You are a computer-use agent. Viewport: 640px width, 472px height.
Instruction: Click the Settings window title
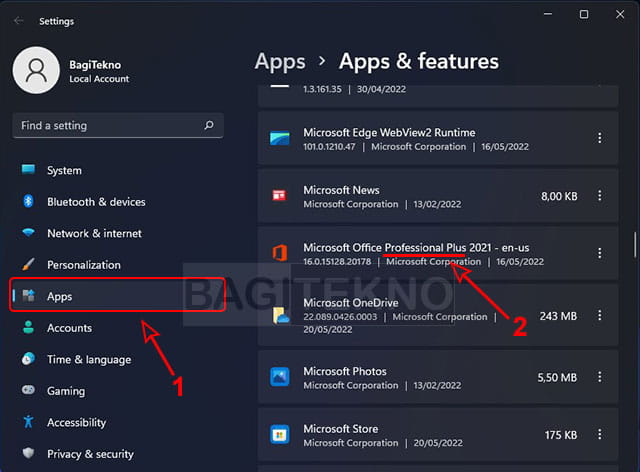tap(56, 21)
